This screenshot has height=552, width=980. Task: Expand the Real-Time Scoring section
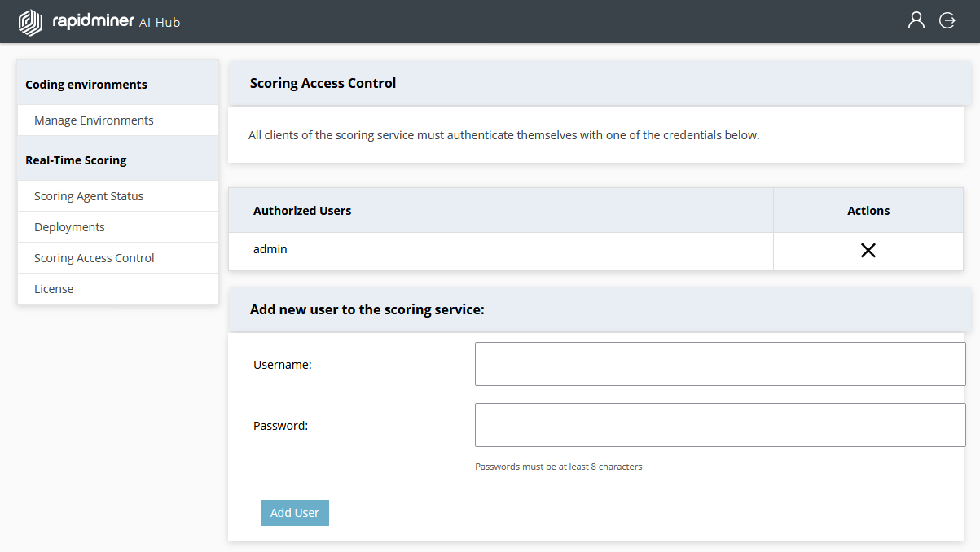click(x=77, y=160)
